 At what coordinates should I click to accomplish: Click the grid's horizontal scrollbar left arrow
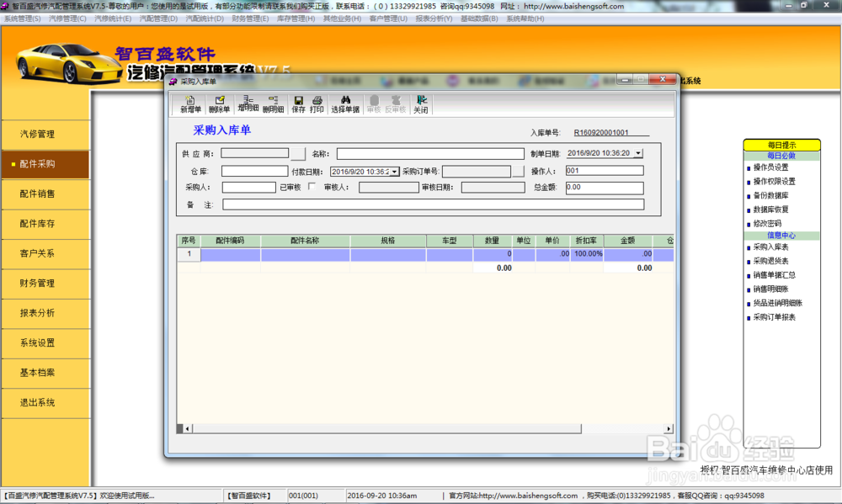(x=188, y=428)
